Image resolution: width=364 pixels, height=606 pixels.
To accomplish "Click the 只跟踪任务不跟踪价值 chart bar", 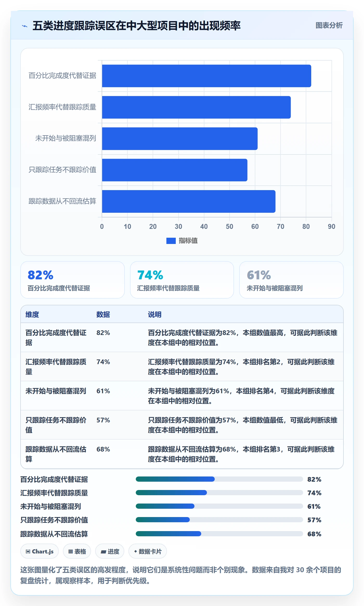I will click(x=174, y=170).
